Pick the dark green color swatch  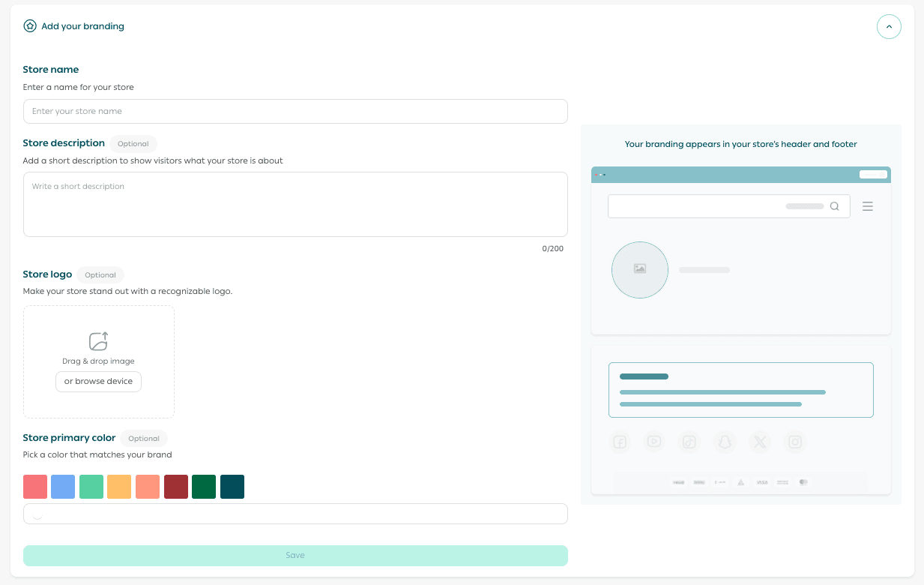point(204,487)
